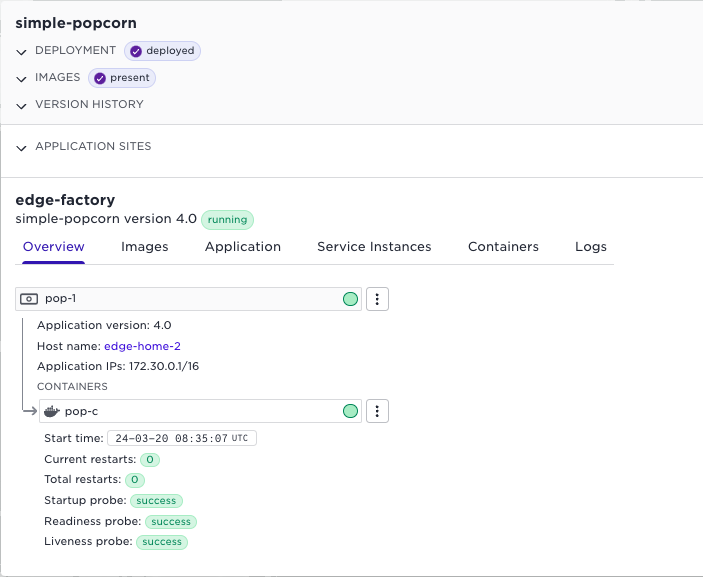The height and width of the screenshot is (577, 703).
Task: Expand the DEPLOYMENT section
Action: pos(22,51)
